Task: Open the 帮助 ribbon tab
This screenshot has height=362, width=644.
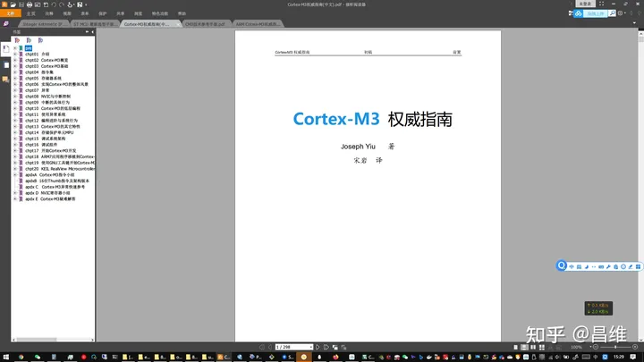Action: point(182,13)
